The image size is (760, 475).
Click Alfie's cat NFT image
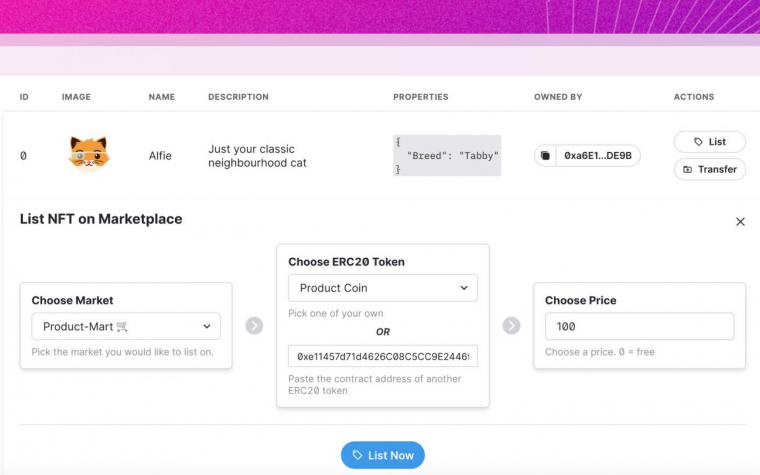[x=89, y=154]
